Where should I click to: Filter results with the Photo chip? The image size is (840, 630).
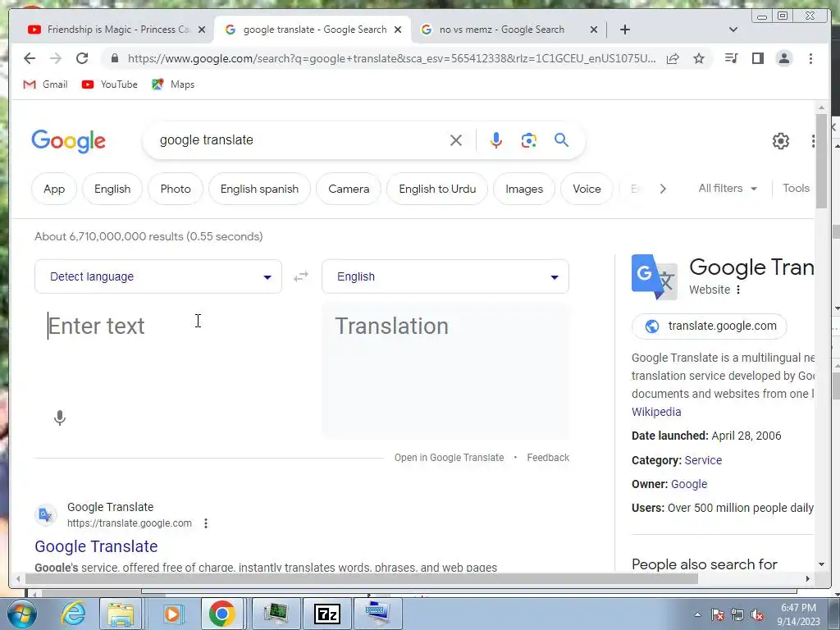coord(176,189)
